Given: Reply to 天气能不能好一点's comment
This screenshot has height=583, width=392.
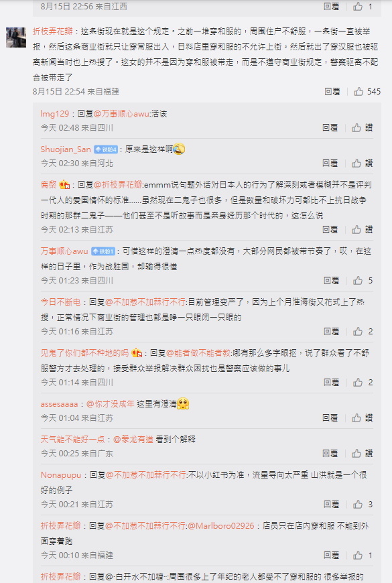Looking at the screenshot, I should coord(330,453).
